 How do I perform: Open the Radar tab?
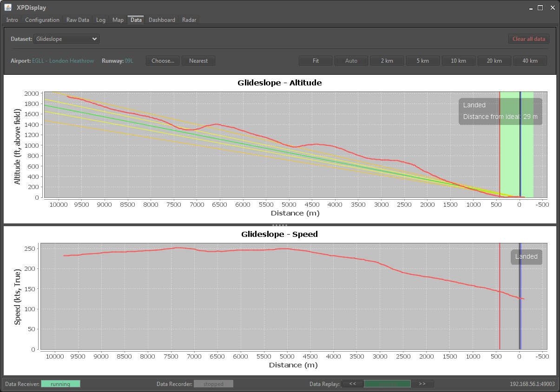[189, 20]
